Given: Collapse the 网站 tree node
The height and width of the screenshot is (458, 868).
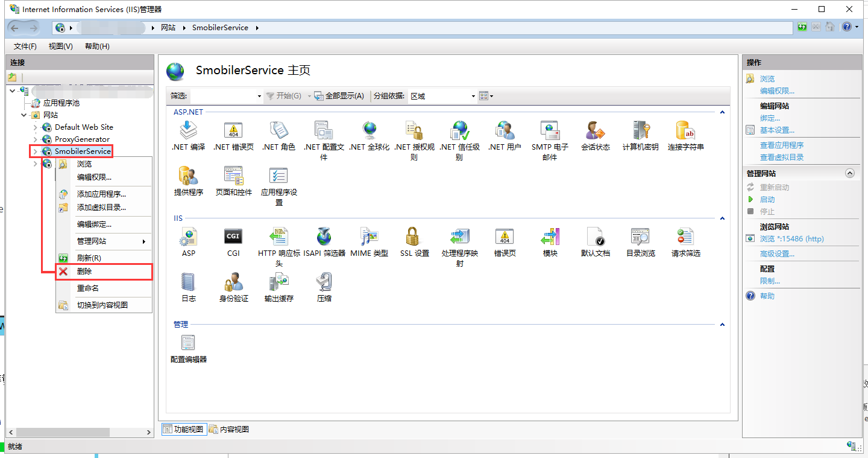Looking at the screenshot, I should tap(24, 115).
